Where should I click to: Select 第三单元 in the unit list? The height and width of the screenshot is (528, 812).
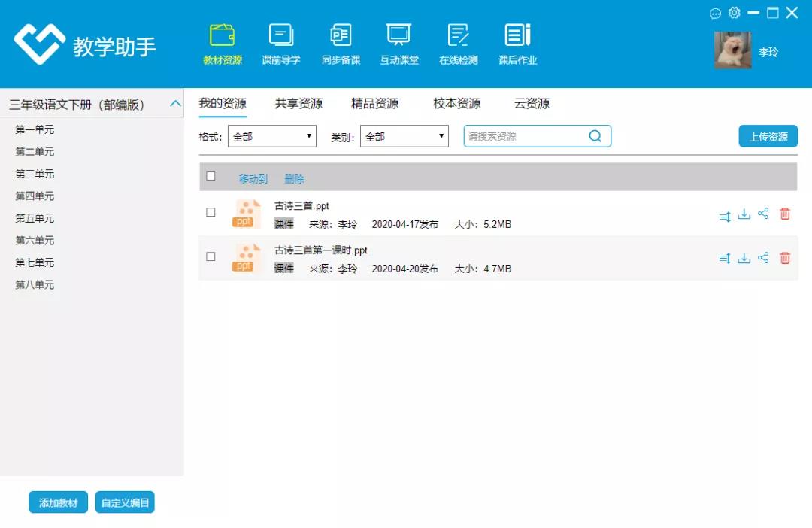tap(35, 174)
